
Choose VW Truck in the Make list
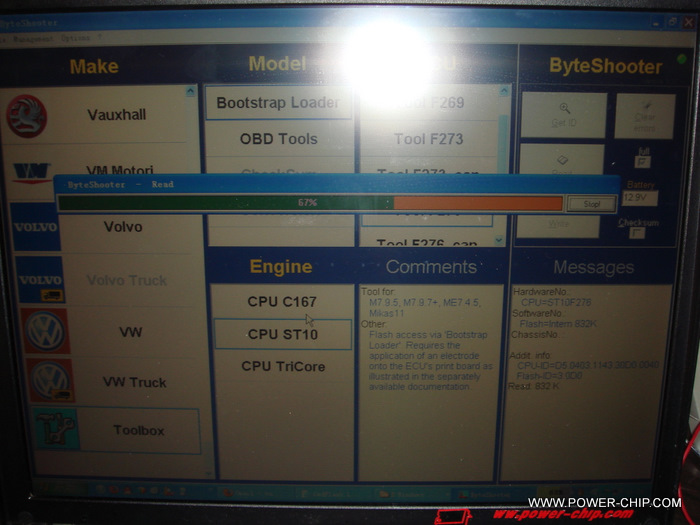click(x=134, y=382)
